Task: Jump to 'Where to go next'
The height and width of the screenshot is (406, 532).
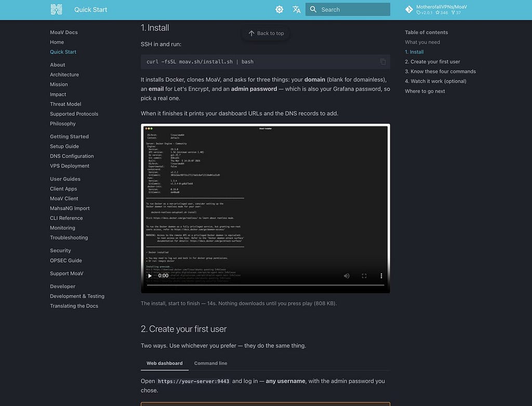Action: pos(425,91)
